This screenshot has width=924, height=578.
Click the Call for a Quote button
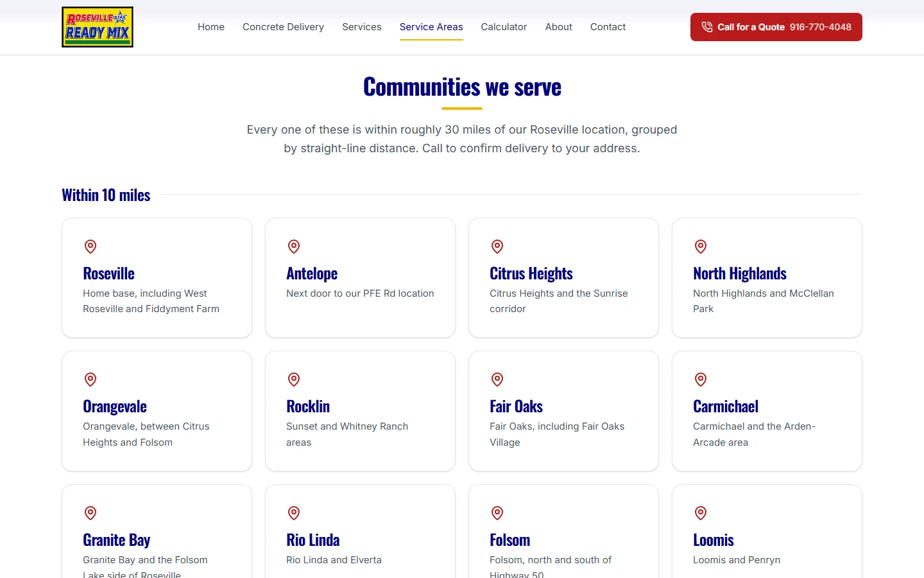click(x=776, y=27)
